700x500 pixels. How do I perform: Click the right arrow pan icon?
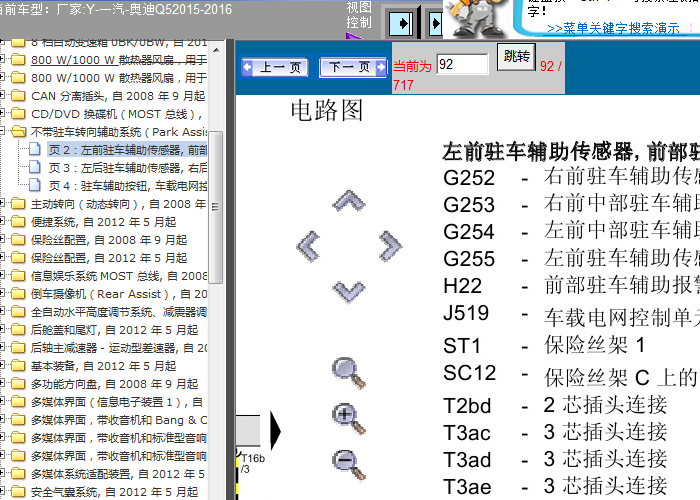[390, 246]
